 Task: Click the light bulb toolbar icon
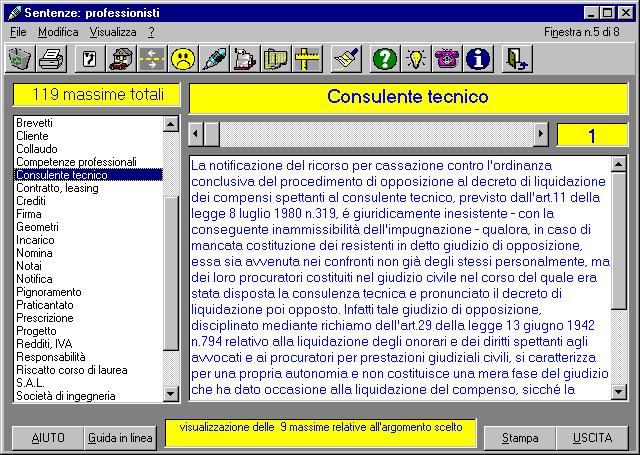416,59
